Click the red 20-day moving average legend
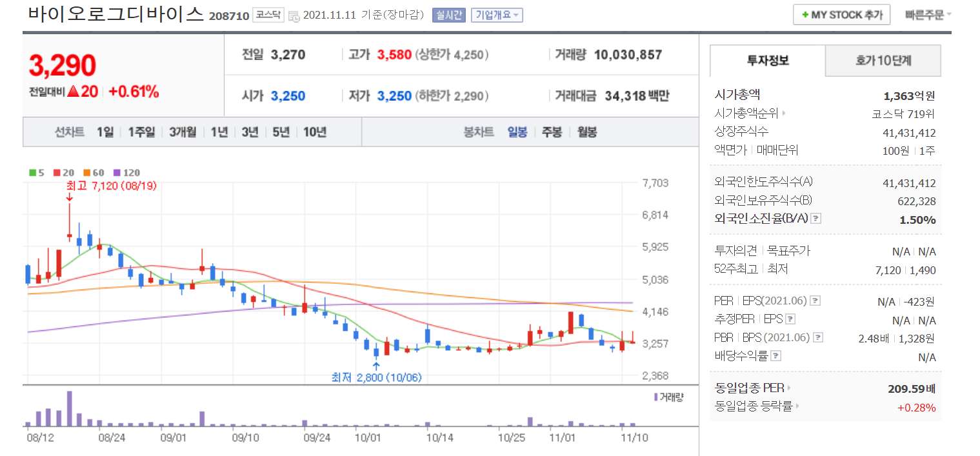 [64, 172]
